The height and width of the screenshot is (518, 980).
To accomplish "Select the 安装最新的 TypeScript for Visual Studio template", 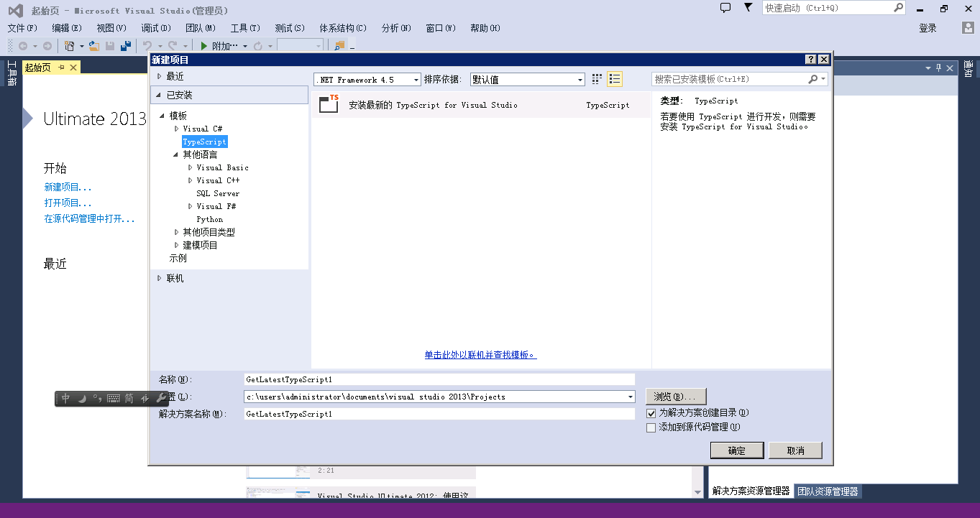I will pyautogui.click(x=480, y=105).
